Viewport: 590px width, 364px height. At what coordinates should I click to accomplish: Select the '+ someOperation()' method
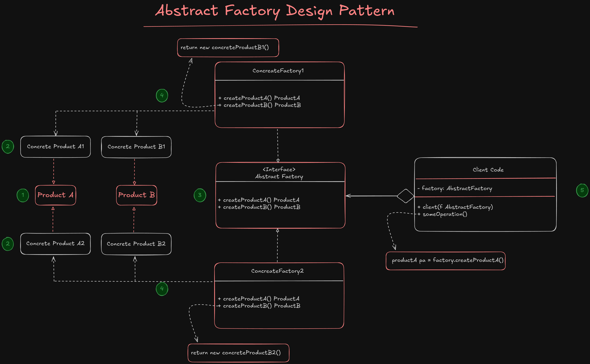pos(442,214)
